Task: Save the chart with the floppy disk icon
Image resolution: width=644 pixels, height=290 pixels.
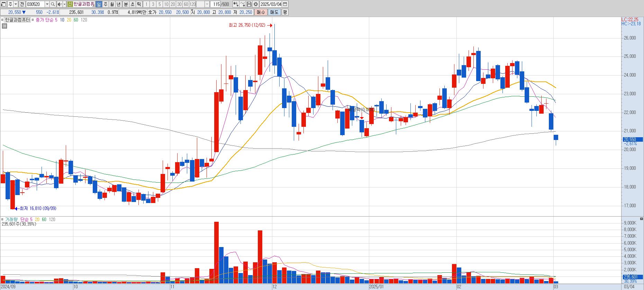Action: coord(249,4)
